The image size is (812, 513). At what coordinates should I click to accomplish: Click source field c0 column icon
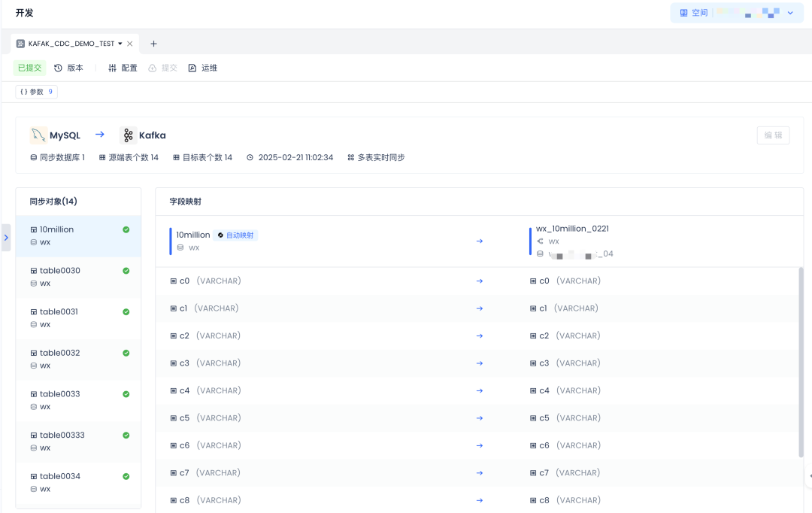click(x=174, y=281)
